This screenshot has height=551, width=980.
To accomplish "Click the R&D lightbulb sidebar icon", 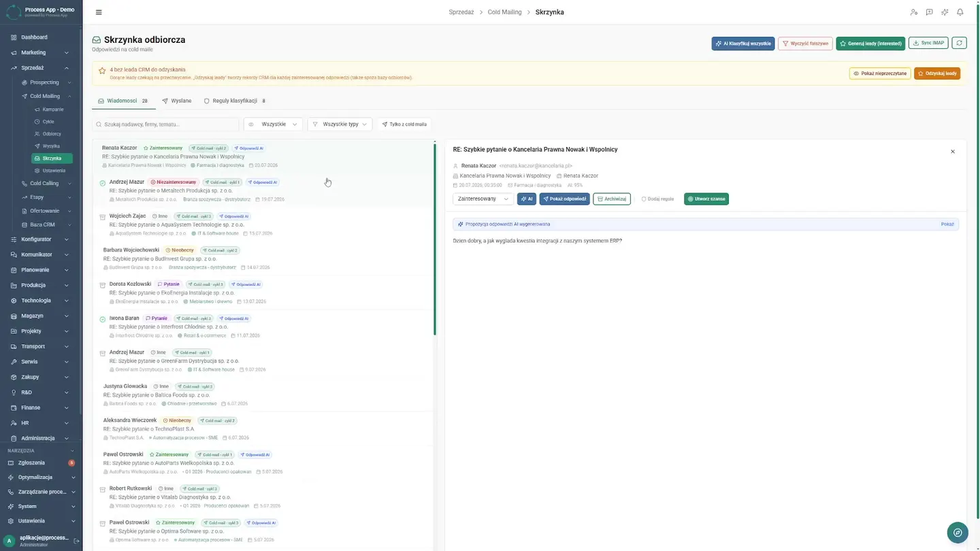I will [14, 393].
